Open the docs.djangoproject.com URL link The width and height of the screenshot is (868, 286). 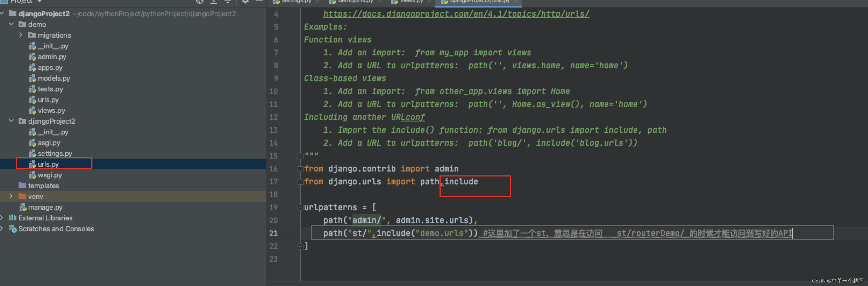456,14
